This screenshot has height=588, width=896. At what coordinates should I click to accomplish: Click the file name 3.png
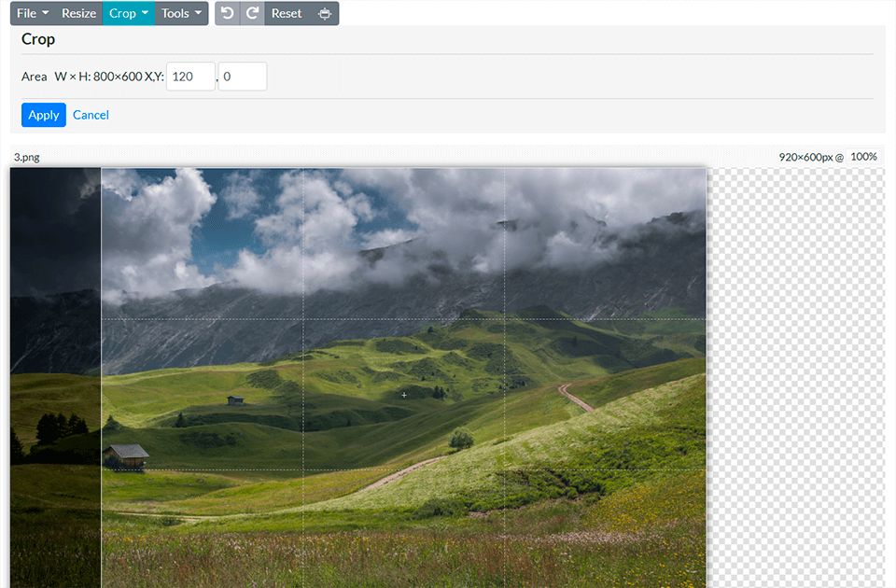tap(27, 157)
